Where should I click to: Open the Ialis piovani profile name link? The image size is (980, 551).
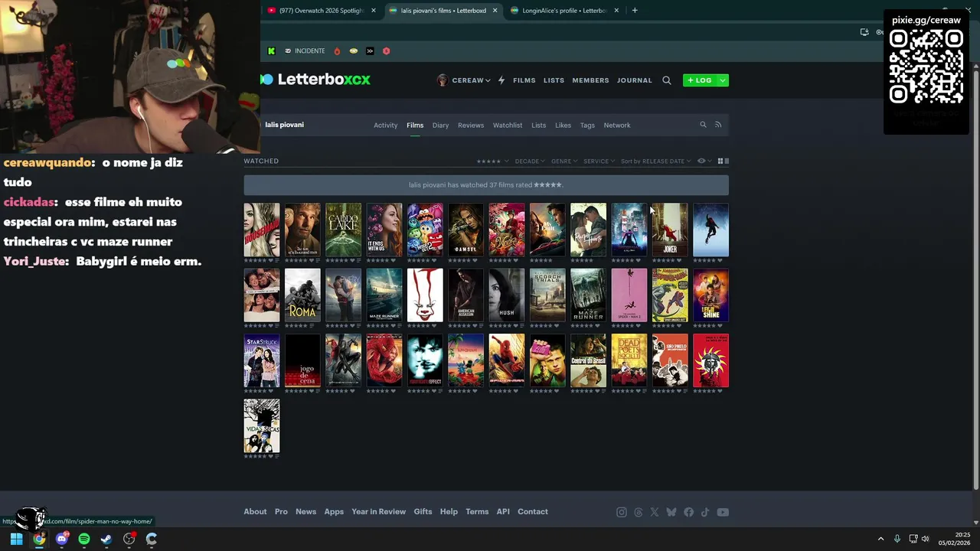click(x=285, y=125)
